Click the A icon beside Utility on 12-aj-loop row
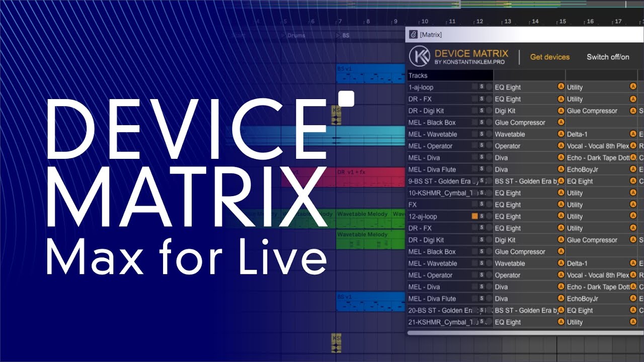Viewport: 644px width, 362px height. (633, 216)
